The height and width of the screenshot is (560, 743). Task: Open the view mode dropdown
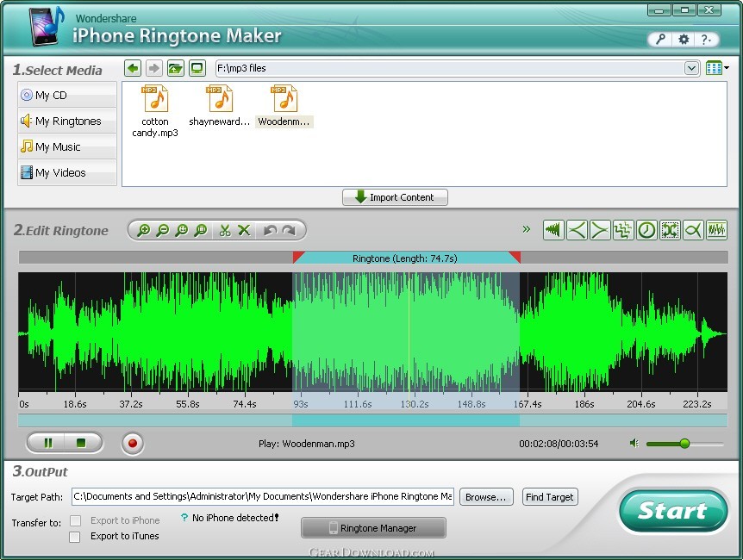[717, 68]
